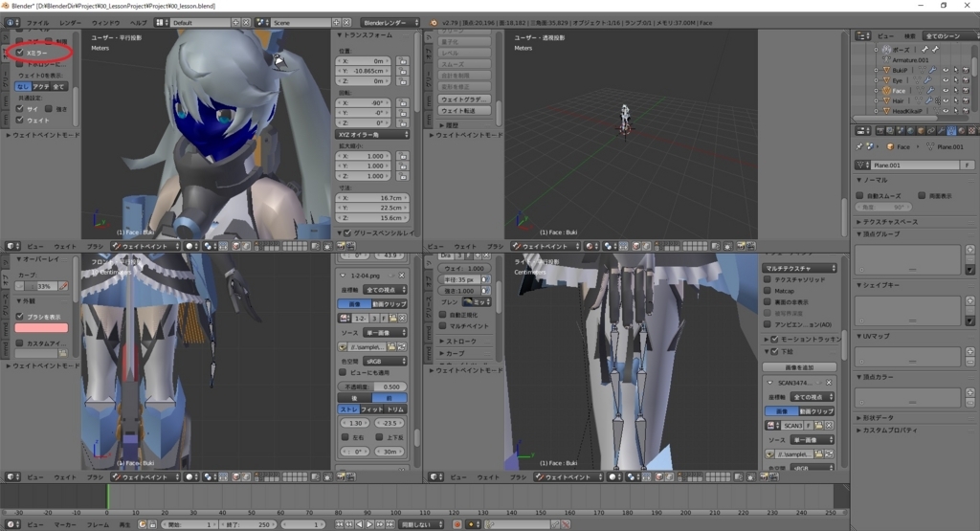
Task: Collapse the 頂点グループ panel
Action: (x=879, y=233)
